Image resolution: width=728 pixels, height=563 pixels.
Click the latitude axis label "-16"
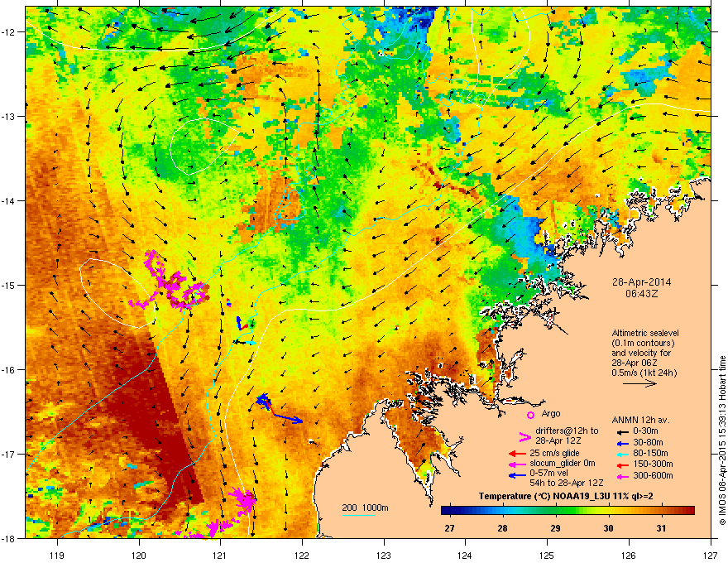tap(8, 370)
